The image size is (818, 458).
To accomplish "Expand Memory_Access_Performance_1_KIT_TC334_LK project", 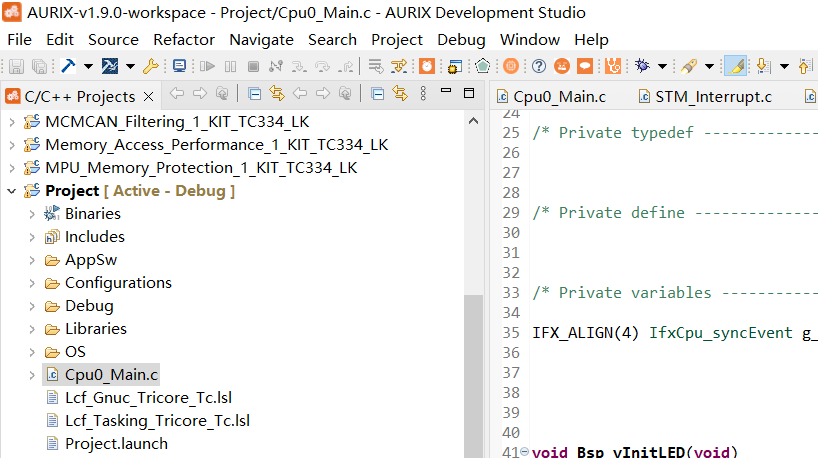I will point(11,145).
